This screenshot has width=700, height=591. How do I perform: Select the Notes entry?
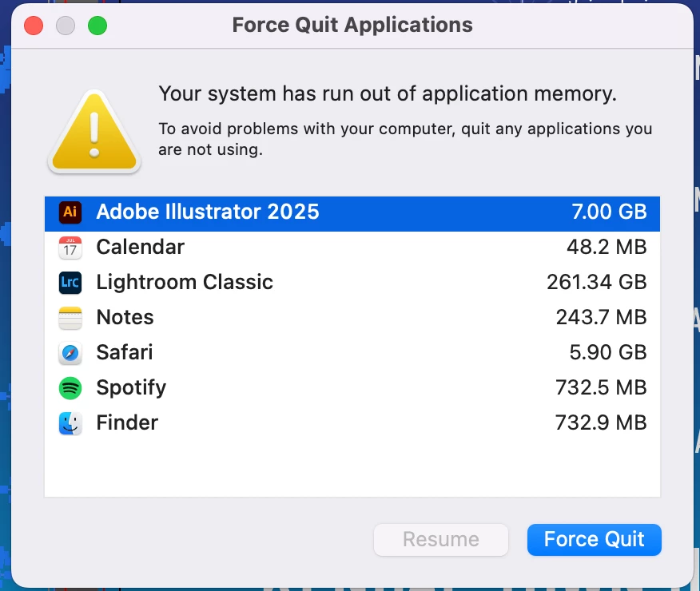tap(125, 318)
